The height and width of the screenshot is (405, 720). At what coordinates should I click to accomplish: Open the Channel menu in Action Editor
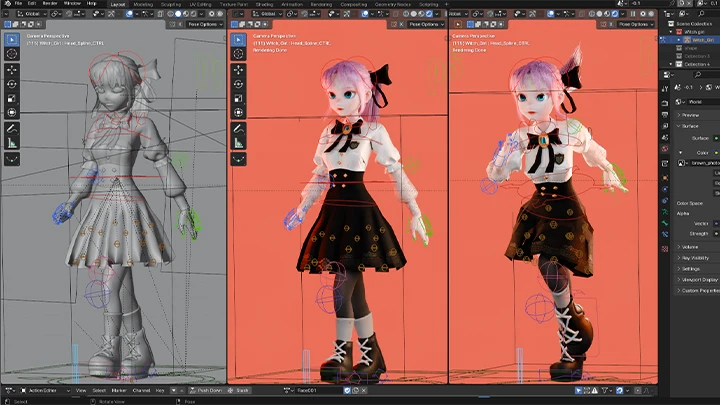pyautogui.click(x=141, y=390)
